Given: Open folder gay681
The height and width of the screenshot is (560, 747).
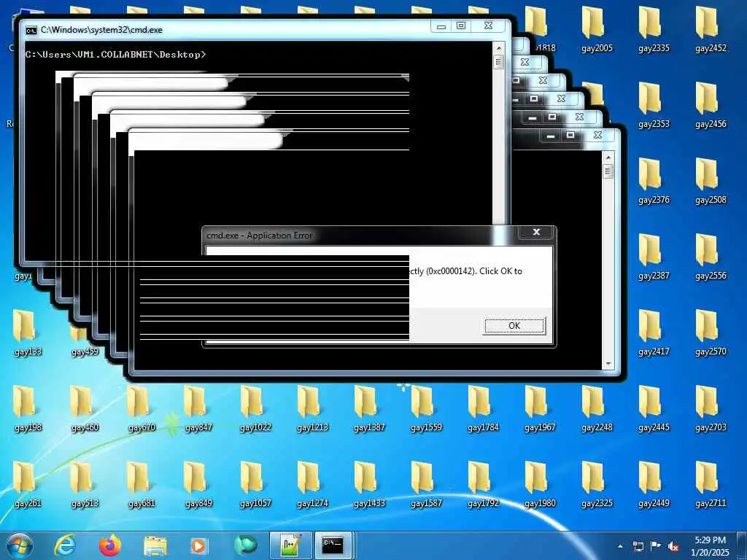Looking at the screenshot, I should [142, 484].
